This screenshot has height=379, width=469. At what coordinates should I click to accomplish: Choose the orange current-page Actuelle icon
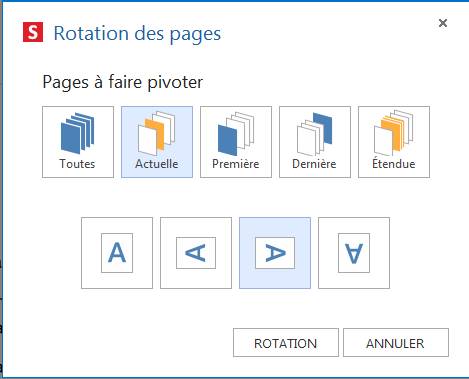(x=156, y=133)
